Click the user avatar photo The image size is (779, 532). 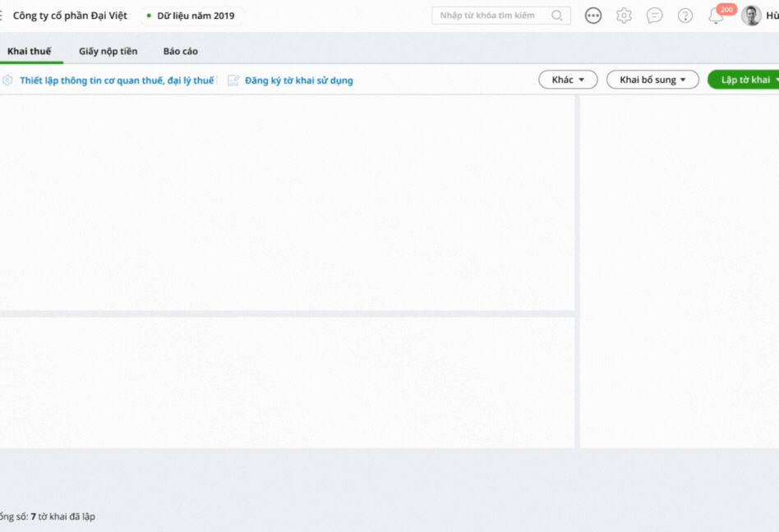pos(751,16)
